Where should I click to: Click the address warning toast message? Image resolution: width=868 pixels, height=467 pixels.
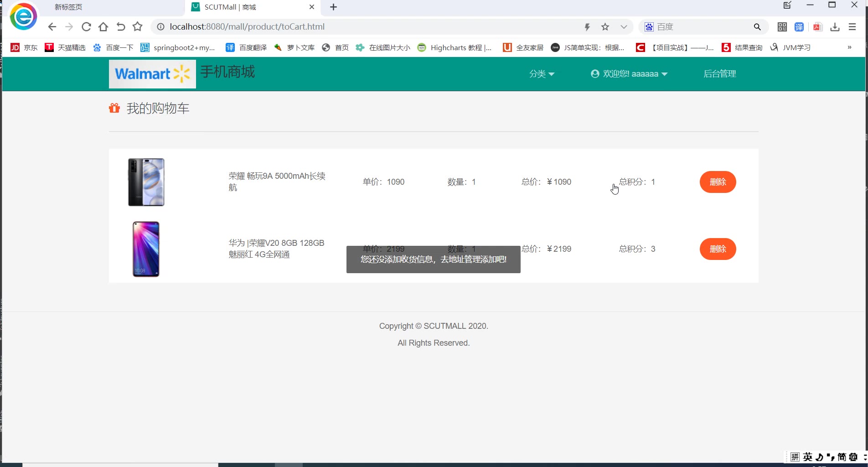click(x=434, y=259)
